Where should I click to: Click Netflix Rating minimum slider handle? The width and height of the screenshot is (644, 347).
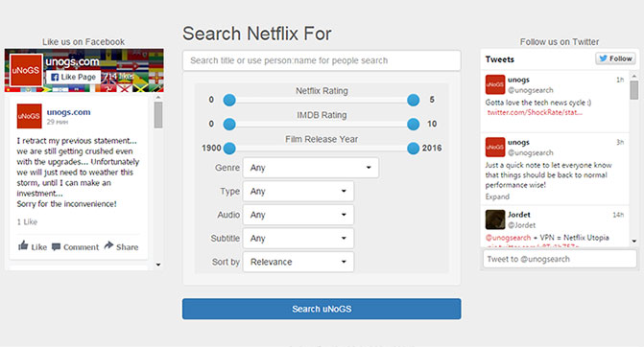229,100
